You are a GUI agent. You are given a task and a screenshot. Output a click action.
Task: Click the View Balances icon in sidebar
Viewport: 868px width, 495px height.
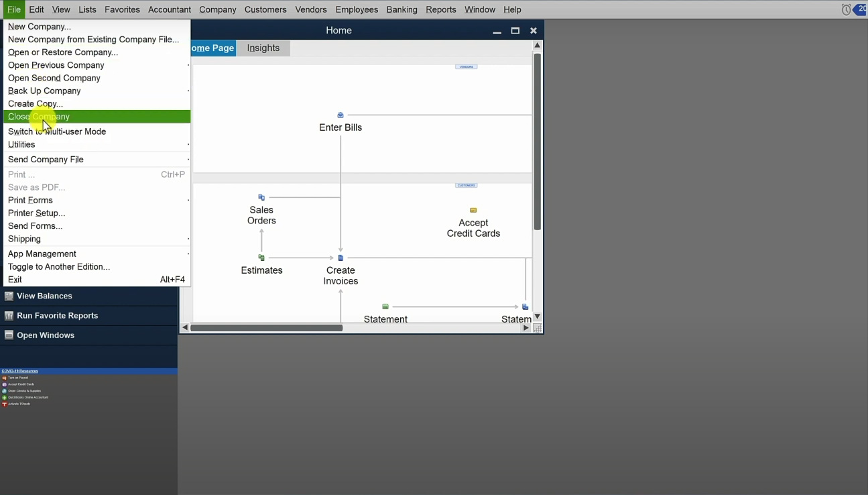coord(9,296)
